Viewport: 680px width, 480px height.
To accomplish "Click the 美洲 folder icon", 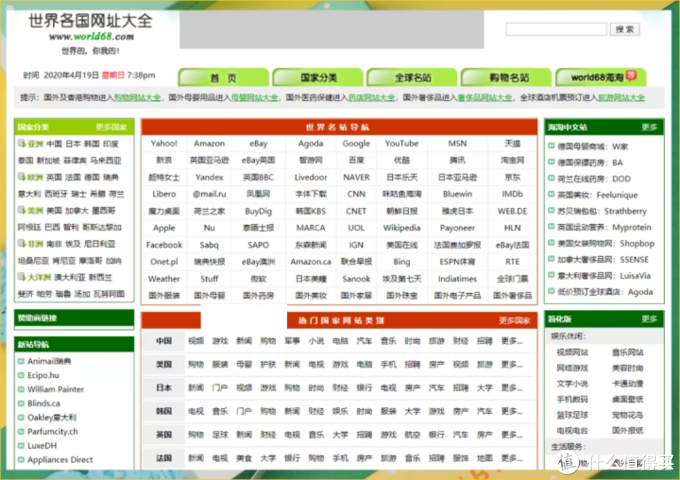I will click(x=21, y=210).
